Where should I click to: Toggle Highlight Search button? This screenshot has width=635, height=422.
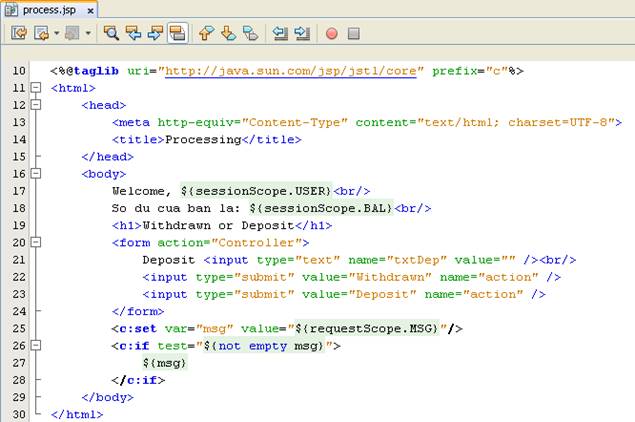click(177, 33)
